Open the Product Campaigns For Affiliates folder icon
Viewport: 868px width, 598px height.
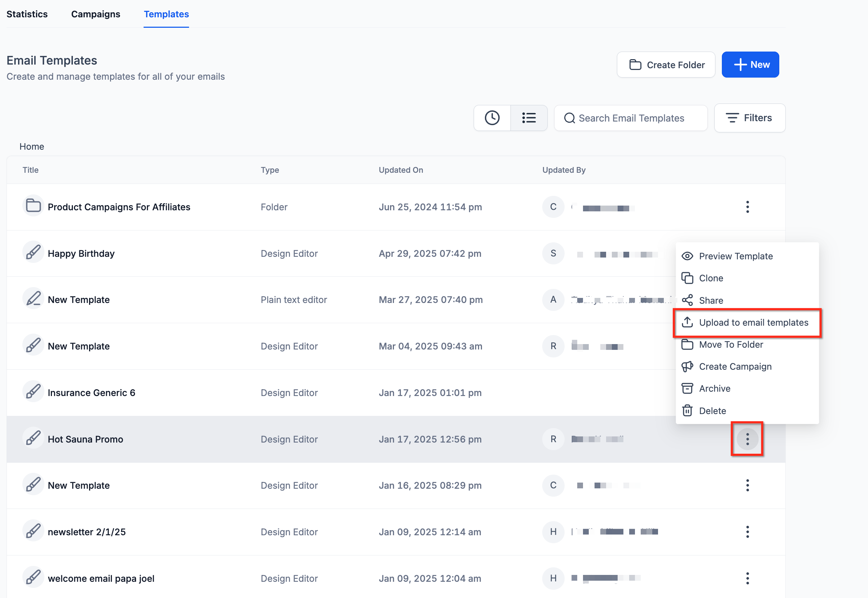point(33,206)
